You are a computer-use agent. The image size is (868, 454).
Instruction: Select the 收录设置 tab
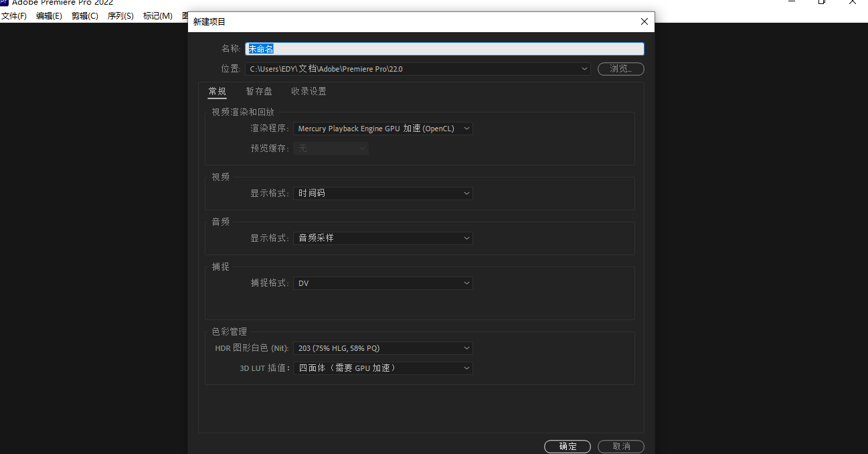click(x=309, y=91)
